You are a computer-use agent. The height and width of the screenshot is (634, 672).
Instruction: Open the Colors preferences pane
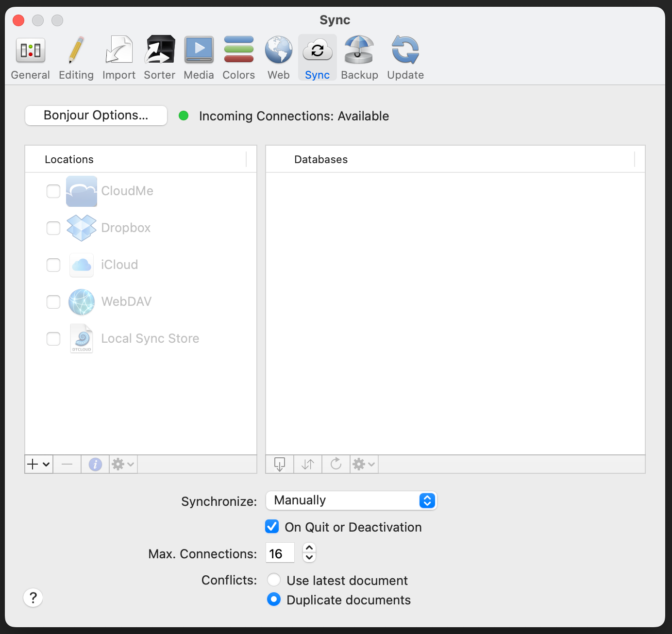pos(238,58)
